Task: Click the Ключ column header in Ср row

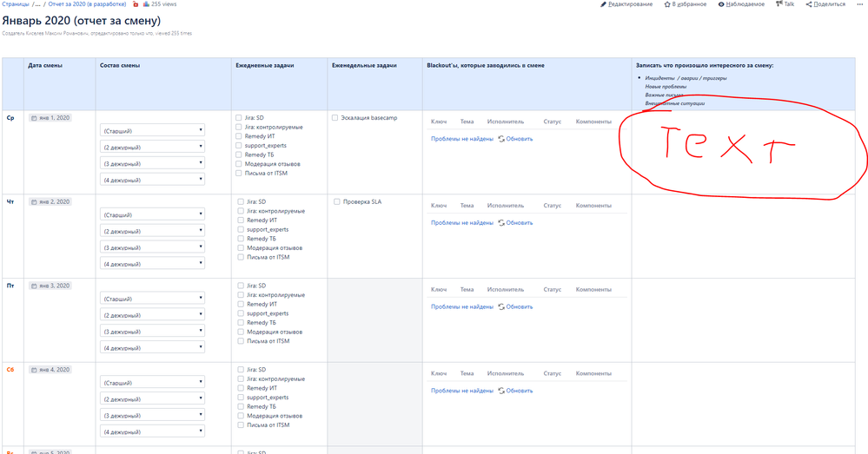Action: coord(439,122)
